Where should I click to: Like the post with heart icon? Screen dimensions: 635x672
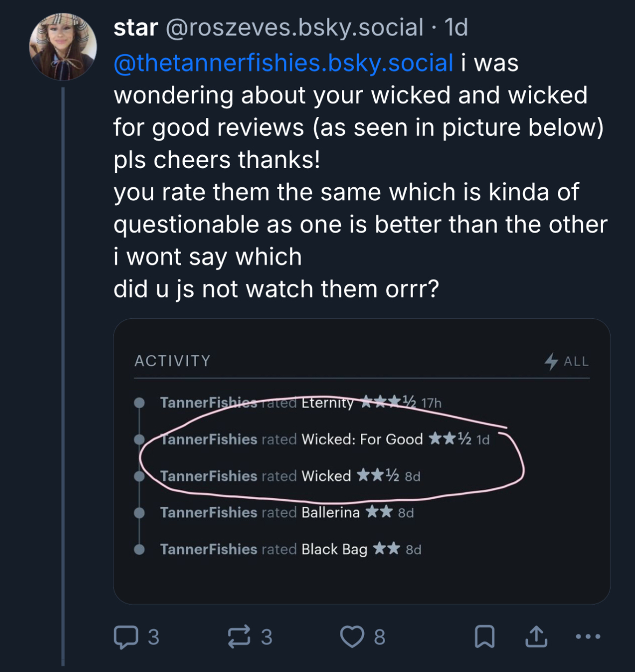point(352,636)
